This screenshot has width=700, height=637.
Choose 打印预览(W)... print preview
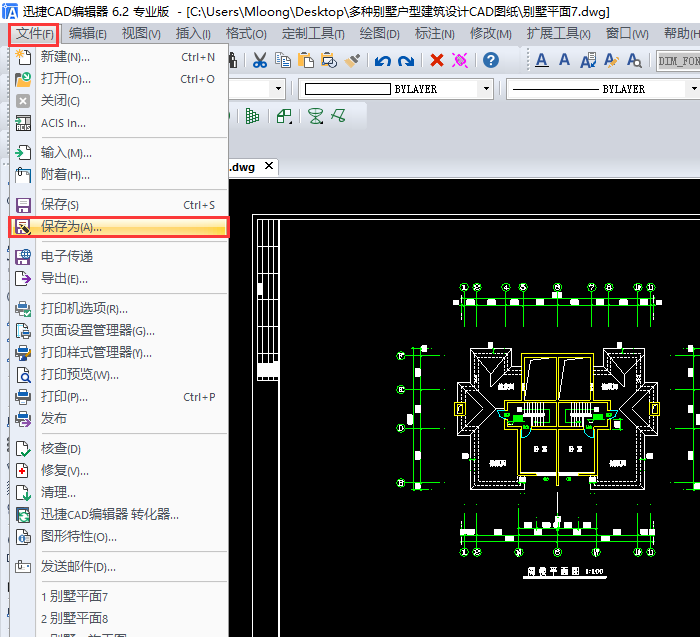tap(119, 374)
